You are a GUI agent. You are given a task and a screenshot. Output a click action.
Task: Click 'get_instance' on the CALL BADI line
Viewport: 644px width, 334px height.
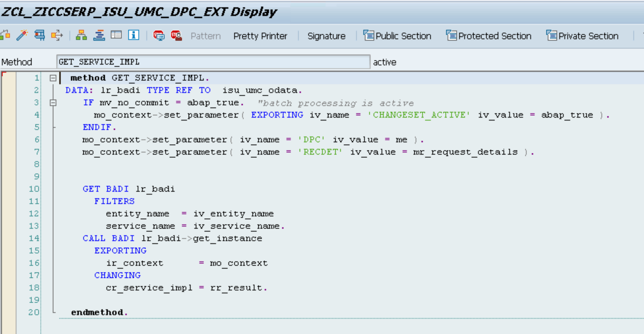point(227,238)
